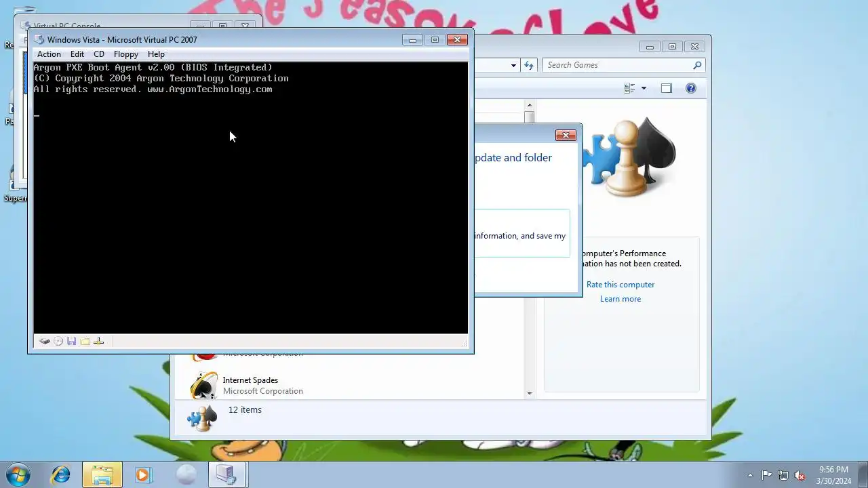This screenshot has width=868, height=488.
Task: Open the address bar history dropdown in Games window
Action: coord(513,65)
